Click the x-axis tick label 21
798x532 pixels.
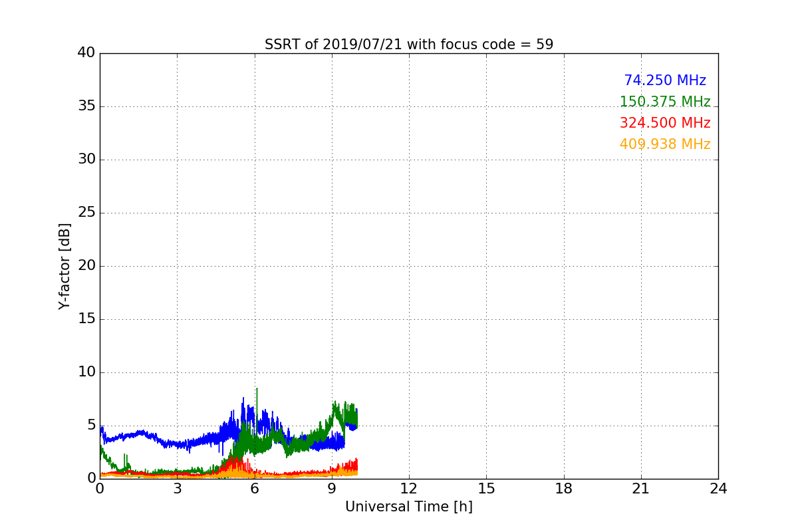(641, 489)
